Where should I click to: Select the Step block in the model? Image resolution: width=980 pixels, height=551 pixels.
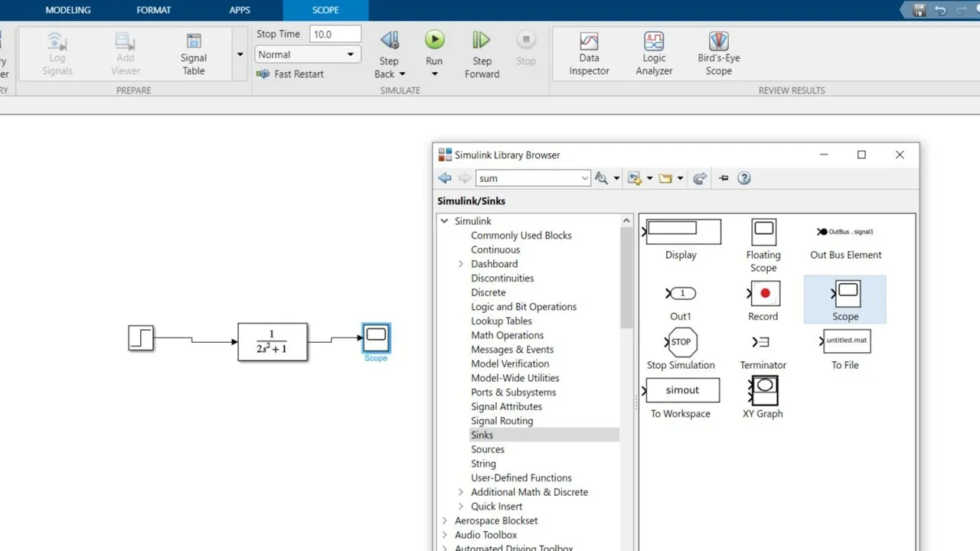coord(141,338)
